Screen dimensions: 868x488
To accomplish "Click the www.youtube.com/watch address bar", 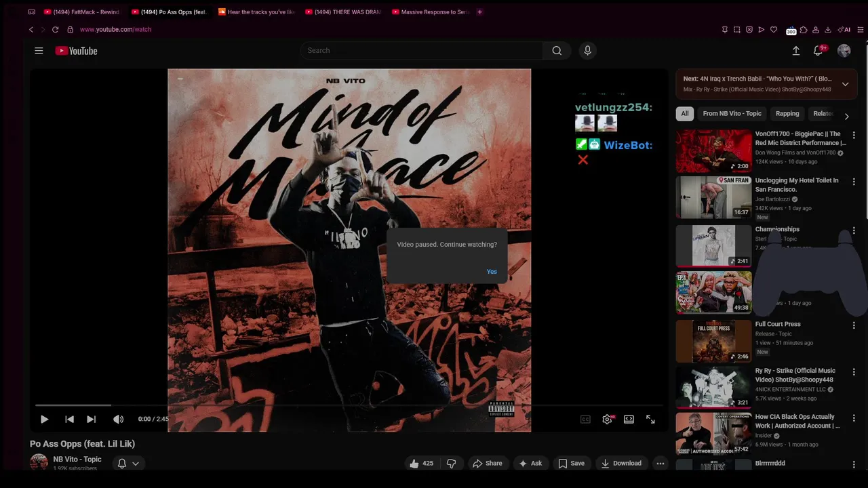I will [115, 29].
